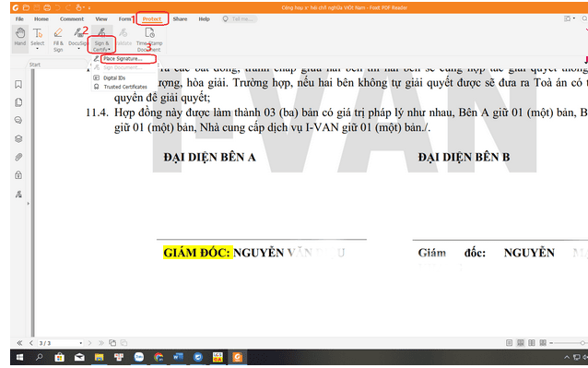Switch to single page view mode
The image size is (588, 368).
point(509,343)
